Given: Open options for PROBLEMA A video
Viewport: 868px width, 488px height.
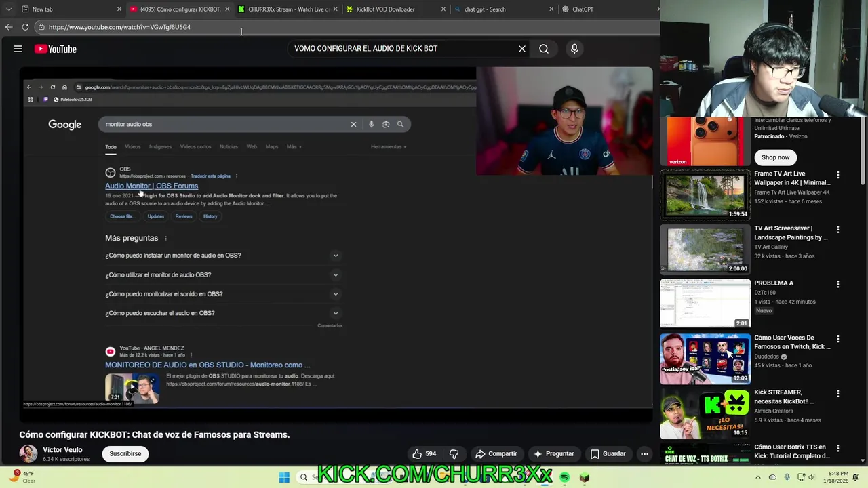Looking at the screenshot, I should point(838,285).
